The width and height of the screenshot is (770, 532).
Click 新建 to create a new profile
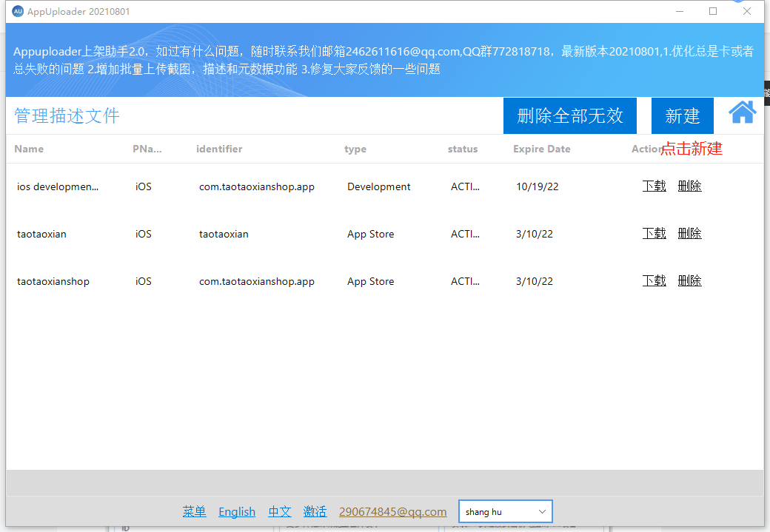[682, 115]
